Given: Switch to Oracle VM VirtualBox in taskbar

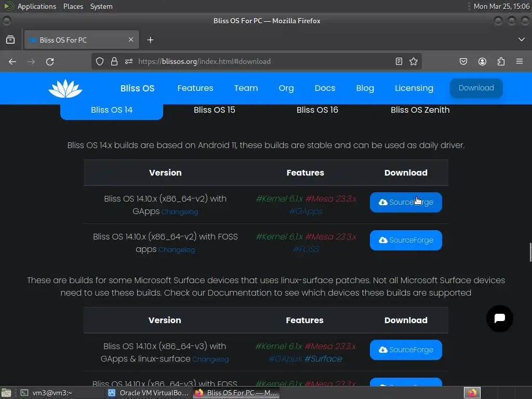Looking at the screenshot, I should tap(148, 393).
